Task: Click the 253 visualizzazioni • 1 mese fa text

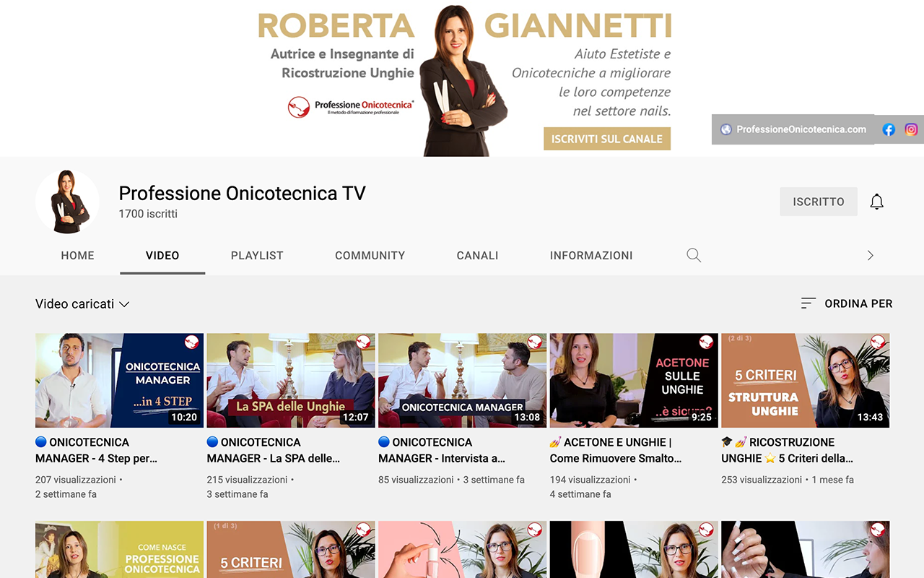Action: click(788, 480)
